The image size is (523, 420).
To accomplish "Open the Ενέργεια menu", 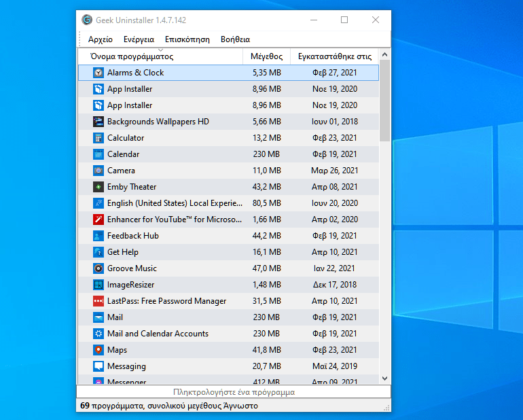I will tap(139, 39).
